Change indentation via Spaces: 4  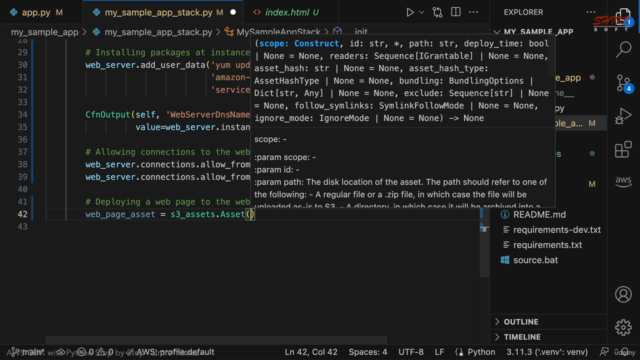[368, 352]
